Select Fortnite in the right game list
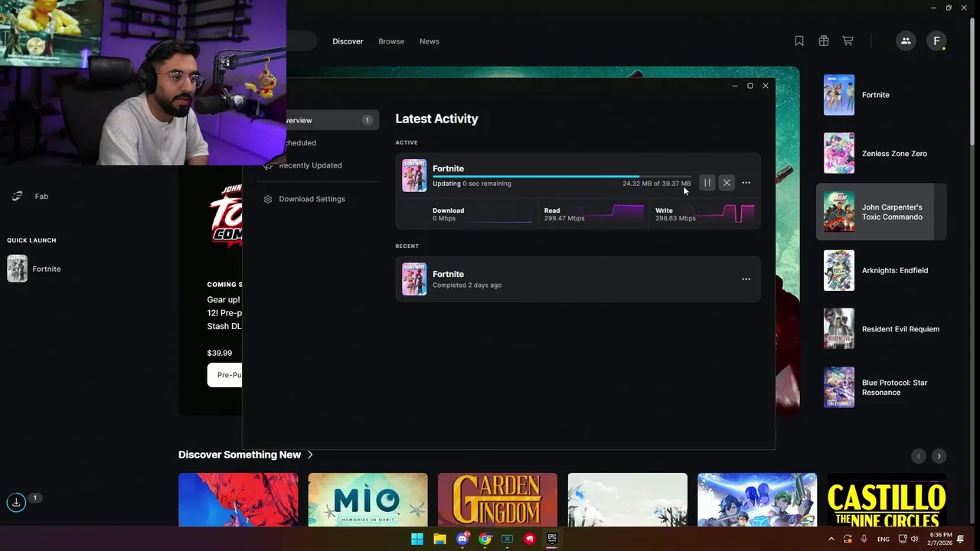The height and width of the screenshot is (551, 980). 881,95
